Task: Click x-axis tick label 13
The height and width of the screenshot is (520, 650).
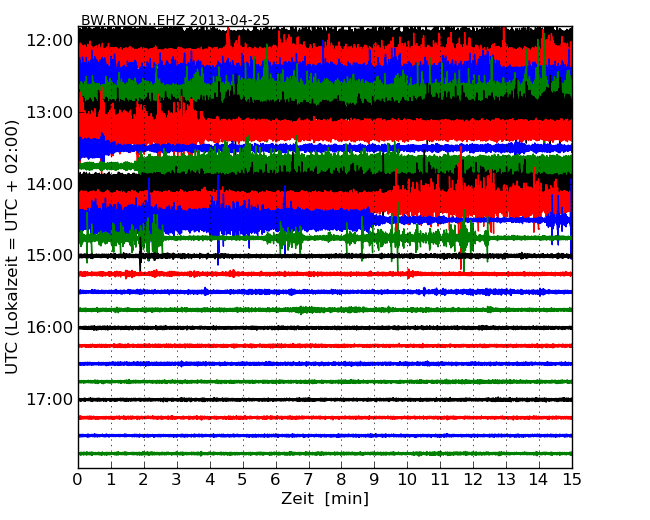Action: pyautogui.click(x=506, y=480)
